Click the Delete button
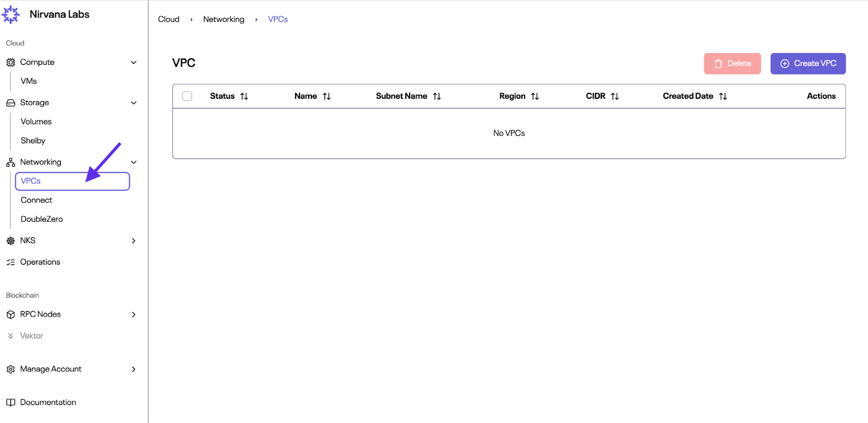Screen dimensions: 868x423 732,64
